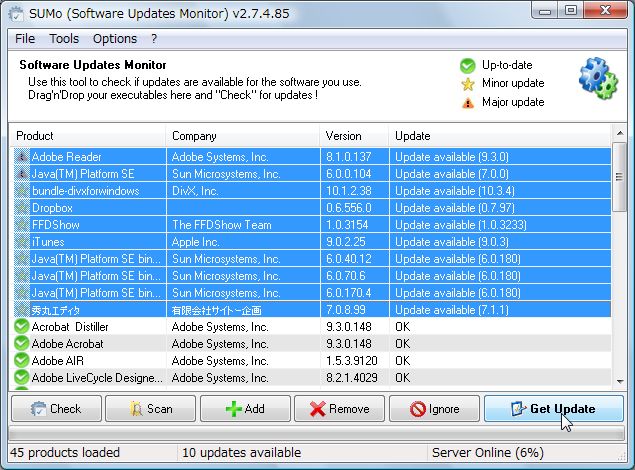Screen dimensions: 635x470
Task: Click the window resize grip in status bar
Action: pyautogui.click(x=621, y=456)
